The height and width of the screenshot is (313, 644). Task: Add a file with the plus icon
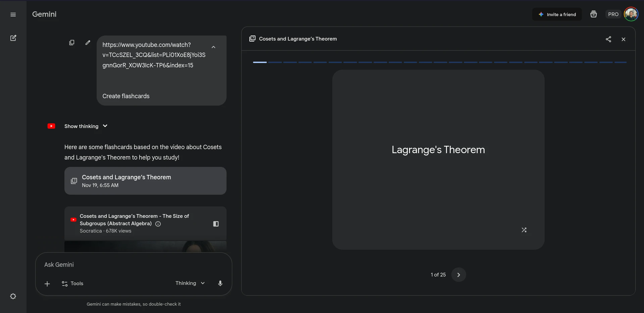[x=47, y=284]
